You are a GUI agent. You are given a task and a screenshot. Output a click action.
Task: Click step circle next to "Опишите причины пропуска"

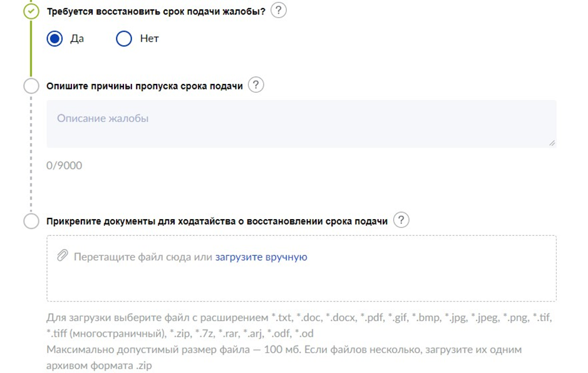pyautogui.click(x=31, y=86)
